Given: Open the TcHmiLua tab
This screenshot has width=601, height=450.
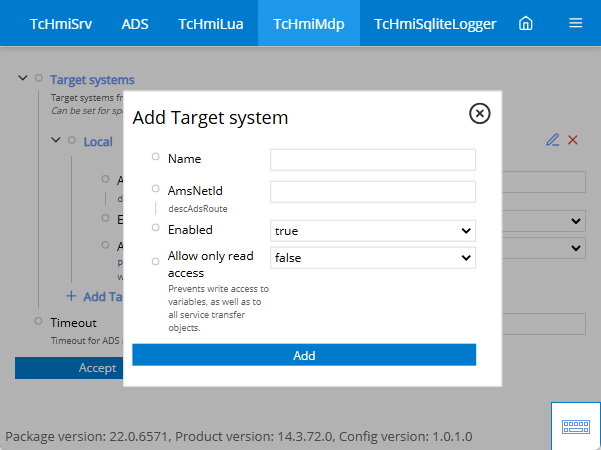Looking at the screenshot, I should click(x=211, y=24).
